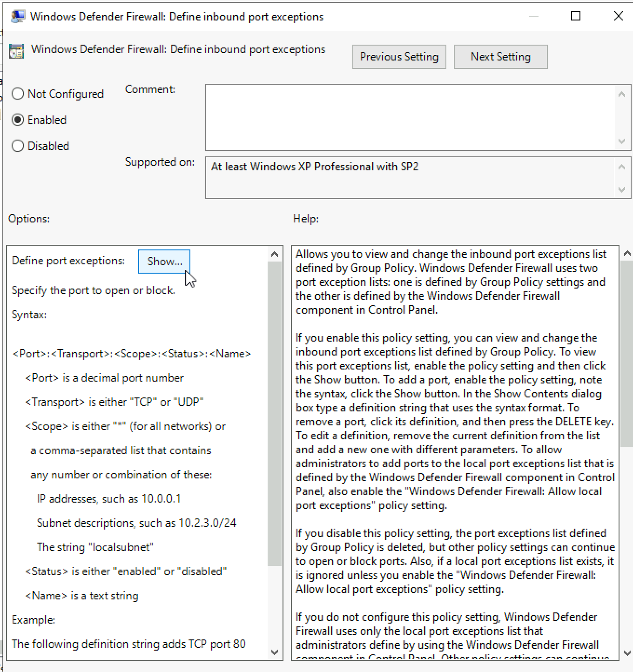The width and height of the screenshot is (633, 672).
Task: Click the string "localsubnet" line
Action: (95, 547)
